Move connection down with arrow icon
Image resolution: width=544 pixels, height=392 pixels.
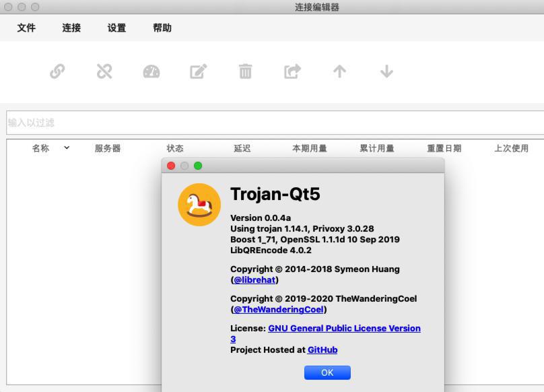click(x=386, y=71)
